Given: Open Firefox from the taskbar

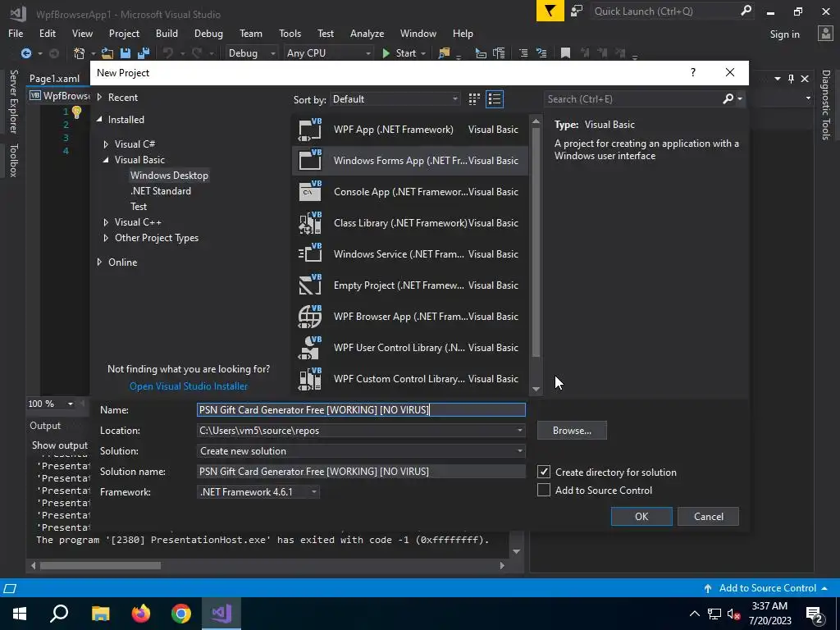Looking at the screenshot, I should click(x=141, y=614).
